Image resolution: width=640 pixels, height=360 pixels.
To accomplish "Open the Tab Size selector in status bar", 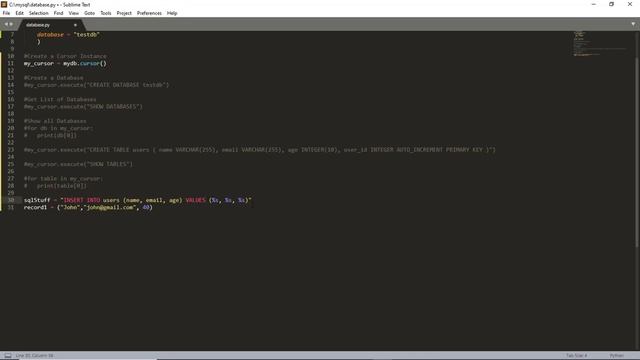I will point(576,356).
